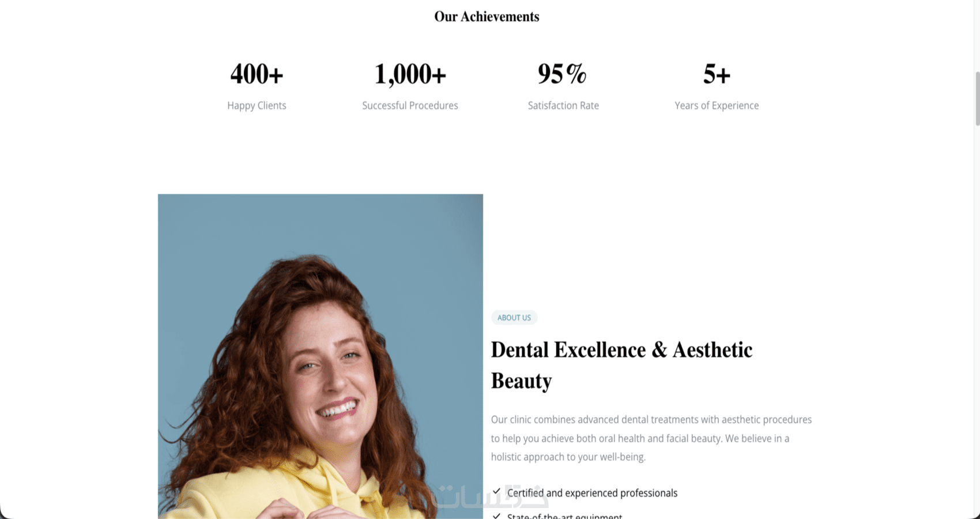This screenshot has height=519, width=980.
Task: Click the Years of Experience label
Action: (x=717, y=106)
